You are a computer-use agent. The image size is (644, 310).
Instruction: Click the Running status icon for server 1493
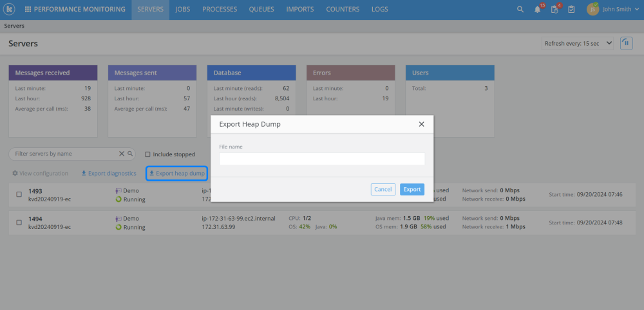(118, 199)
